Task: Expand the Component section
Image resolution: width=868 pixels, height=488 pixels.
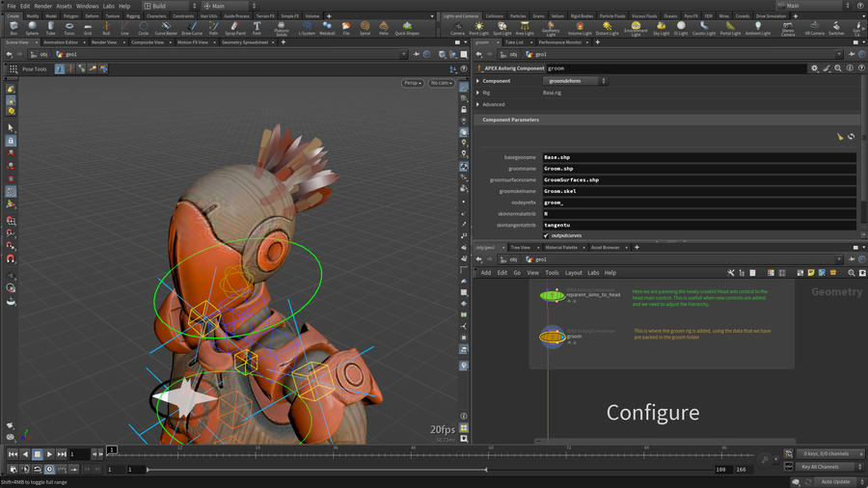Action: [478, 81]
